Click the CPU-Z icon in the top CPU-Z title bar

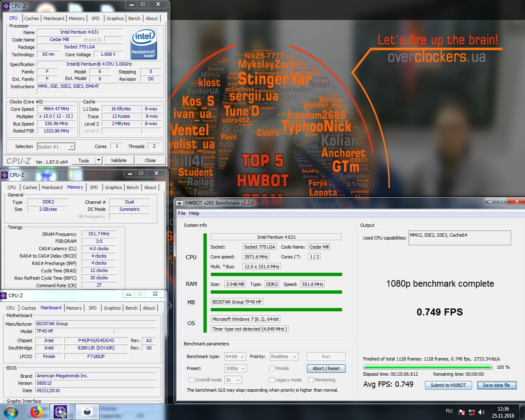coord(6,6)
